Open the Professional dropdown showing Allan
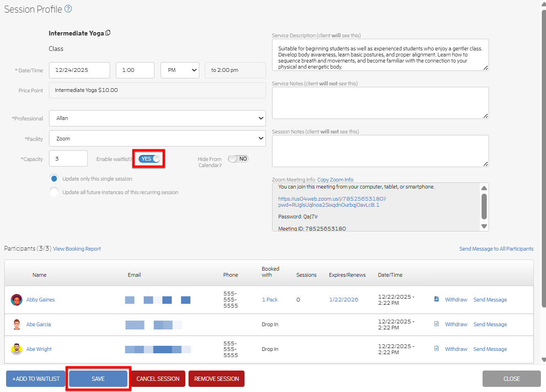Image resolution: width=546 pixels, height=392 pixels. point(157,119)
